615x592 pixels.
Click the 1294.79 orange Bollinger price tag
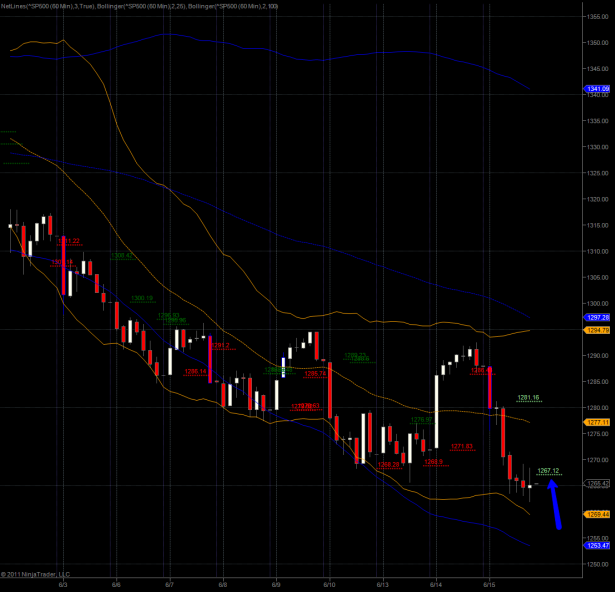pos(597,330)
